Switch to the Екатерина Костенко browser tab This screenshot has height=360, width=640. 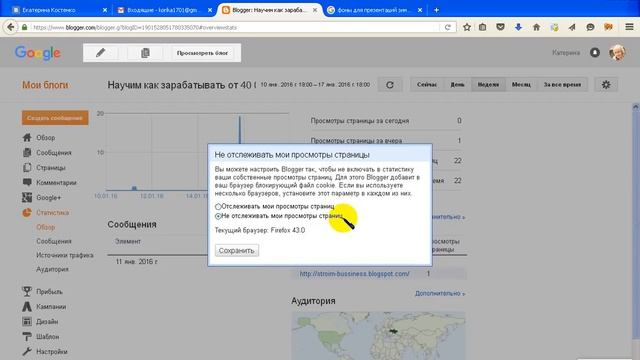point(60,10)
